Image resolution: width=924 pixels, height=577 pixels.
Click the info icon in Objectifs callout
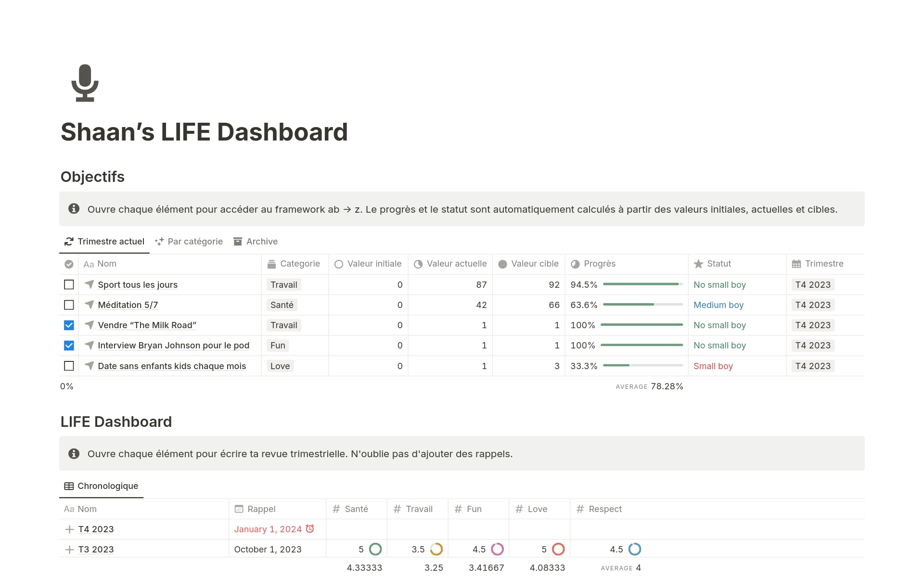(74, 209)
